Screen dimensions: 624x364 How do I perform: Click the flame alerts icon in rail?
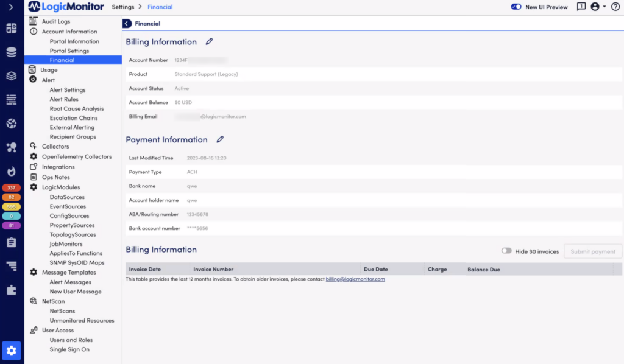click(11, 171)
